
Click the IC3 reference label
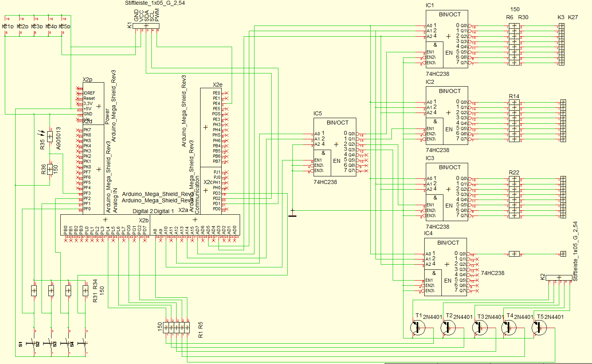[430, 158]
